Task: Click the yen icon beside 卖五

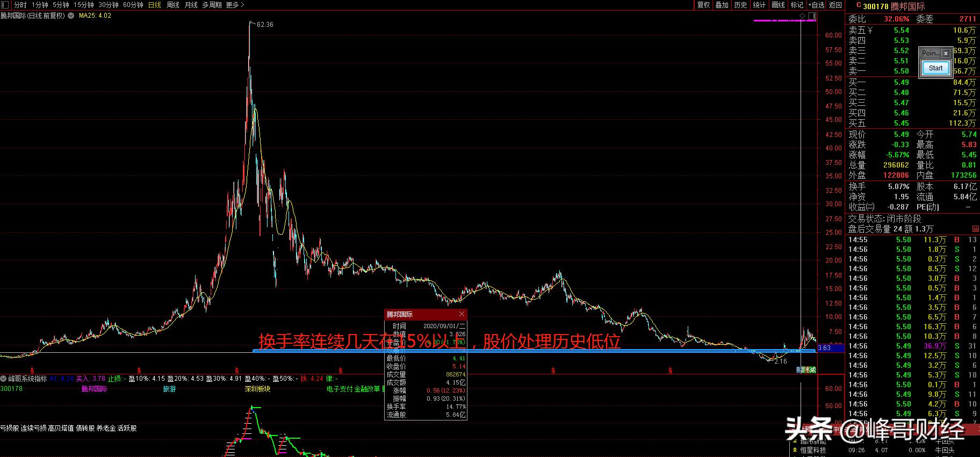Action: coord(870,31)
